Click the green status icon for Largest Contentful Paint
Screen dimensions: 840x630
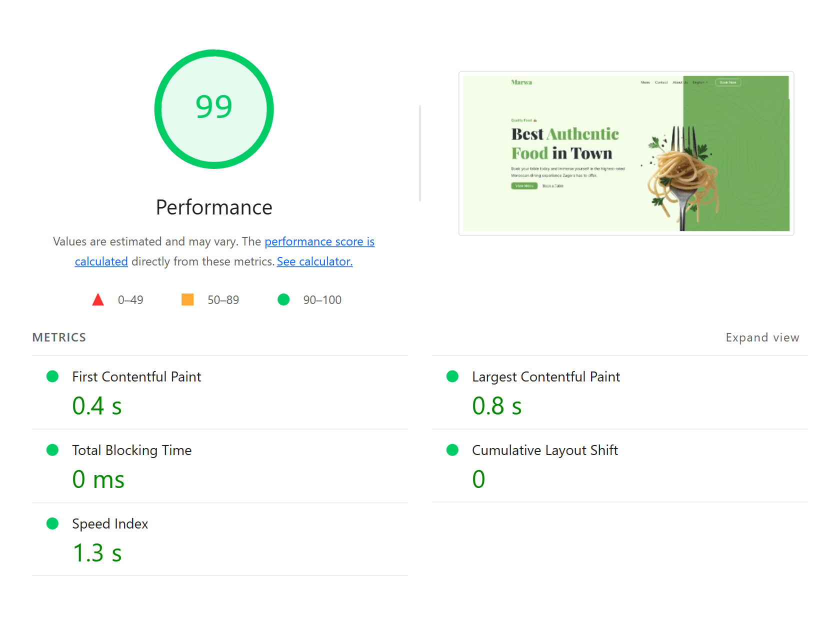click(x=452, y=376)
